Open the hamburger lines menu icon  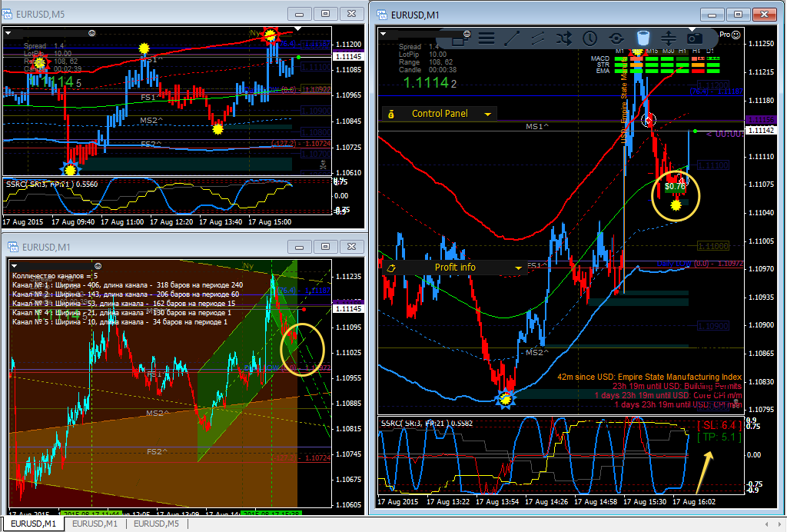coord(486,38)
